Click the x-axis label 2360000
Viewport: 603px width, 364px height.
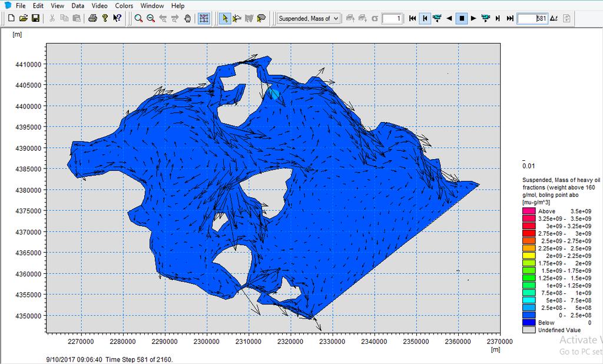(458, 341)
